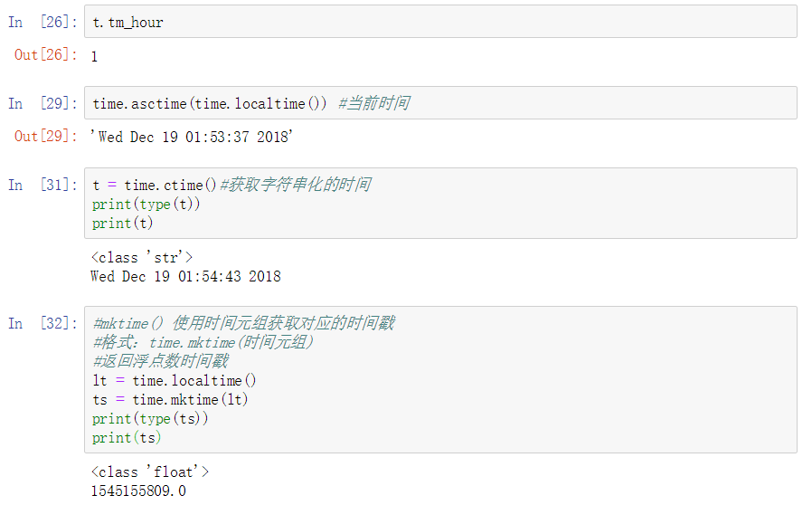Select the In [31] cell prompt

(x=42, y=185)
